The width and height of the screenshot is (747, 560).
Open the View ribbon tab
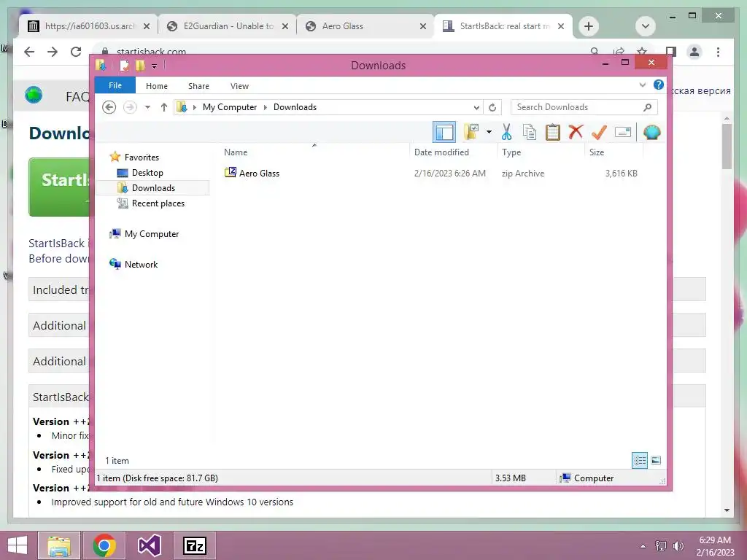[239, 86]
